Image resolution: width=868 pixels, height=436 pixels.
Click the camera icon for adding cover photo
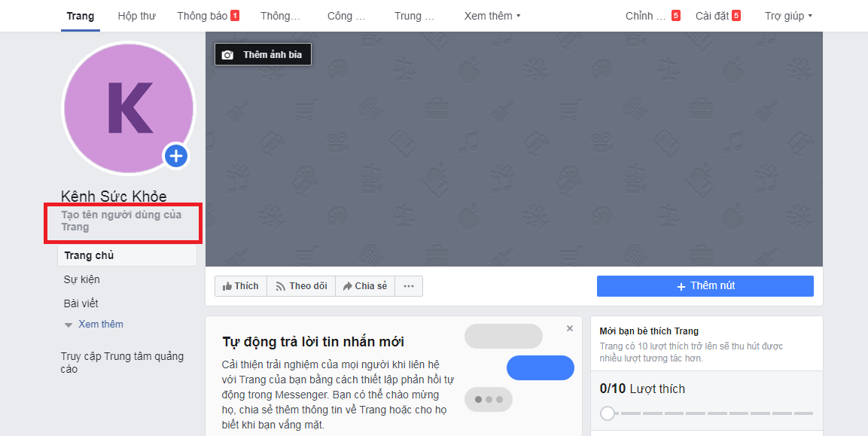pyautogui.click(x=227, y=55)
